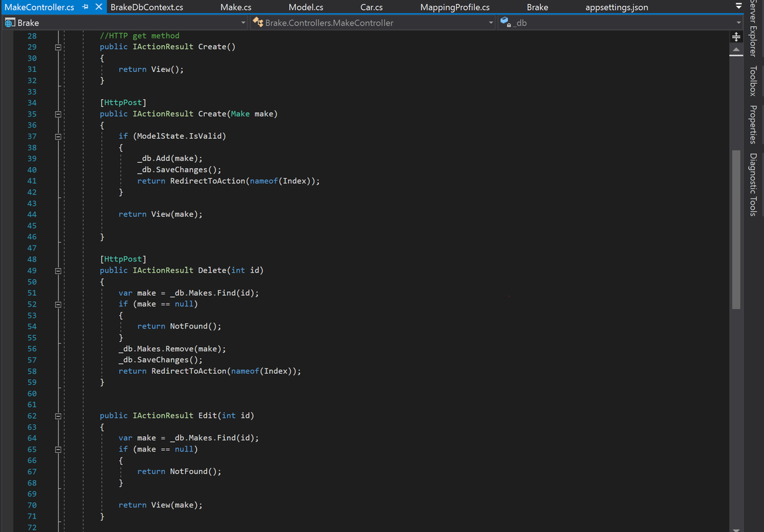Switch to the Make.cs tab

tap(236, 7)
